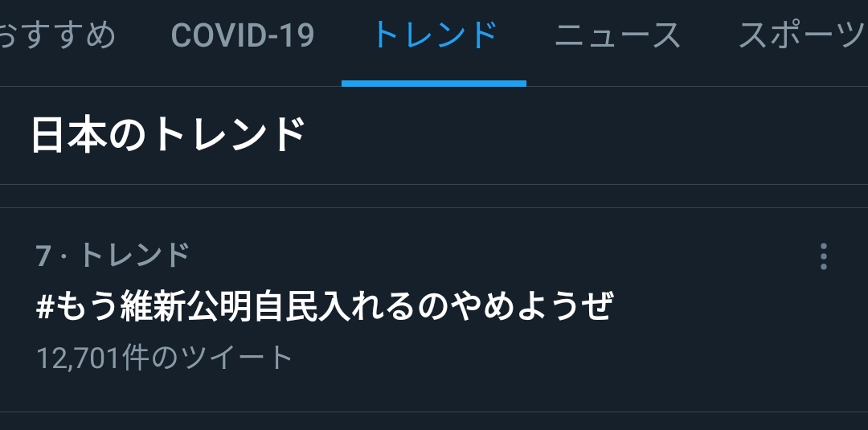Click the 12,701件のツイート count
868x430 pixels.
tap(165, 358)
